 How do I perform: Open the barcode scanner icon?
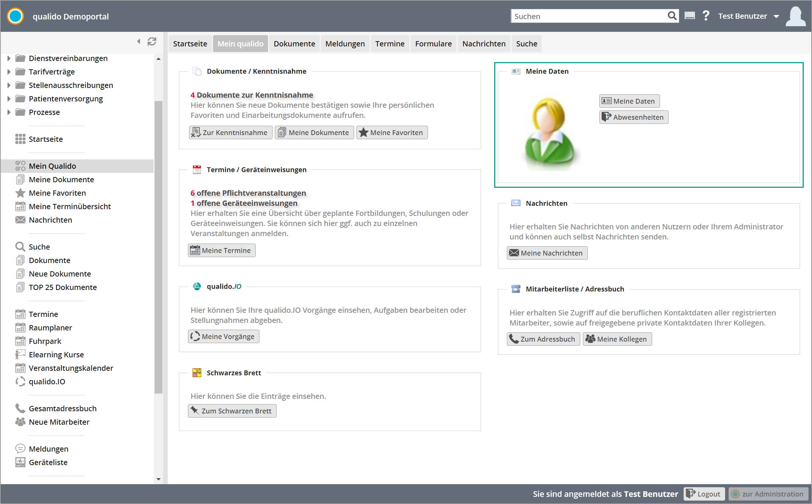[x=690, y=15]
